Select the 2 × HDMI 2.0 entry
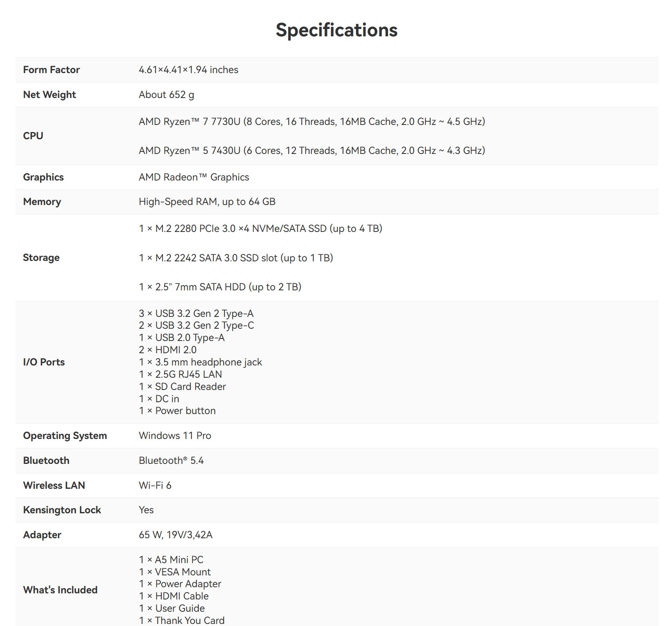The image size is (672, 626). (167, 350)
